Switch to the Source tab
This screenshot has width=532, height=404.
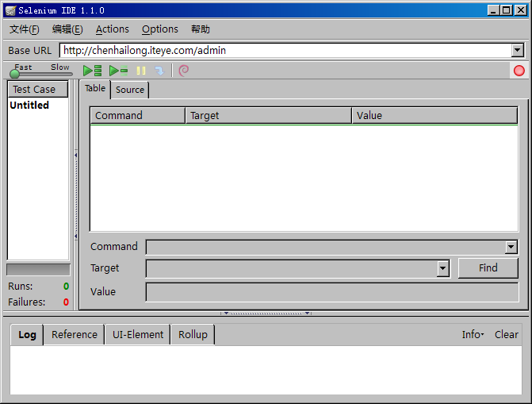[129, 90]
